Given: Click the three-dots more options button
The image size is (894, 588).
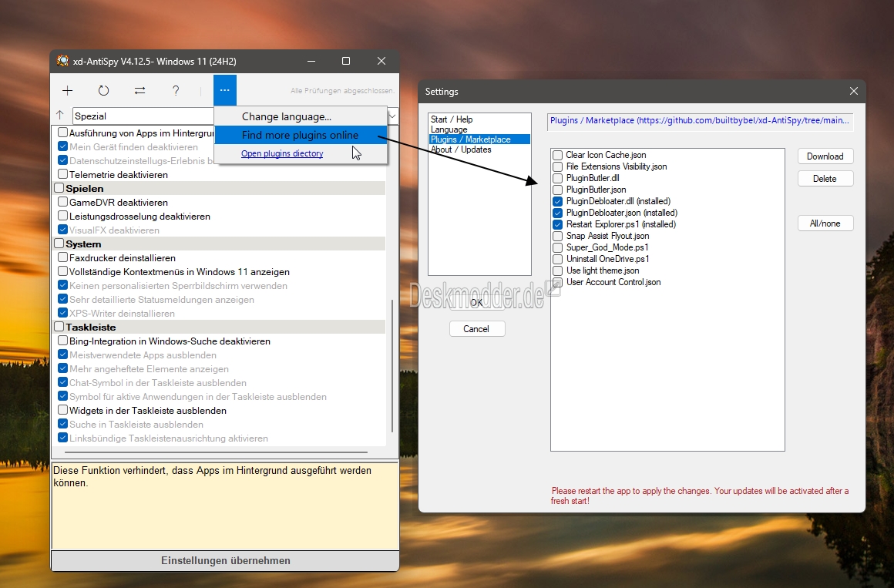Looking at the screenshot, I should coord(224,90).
